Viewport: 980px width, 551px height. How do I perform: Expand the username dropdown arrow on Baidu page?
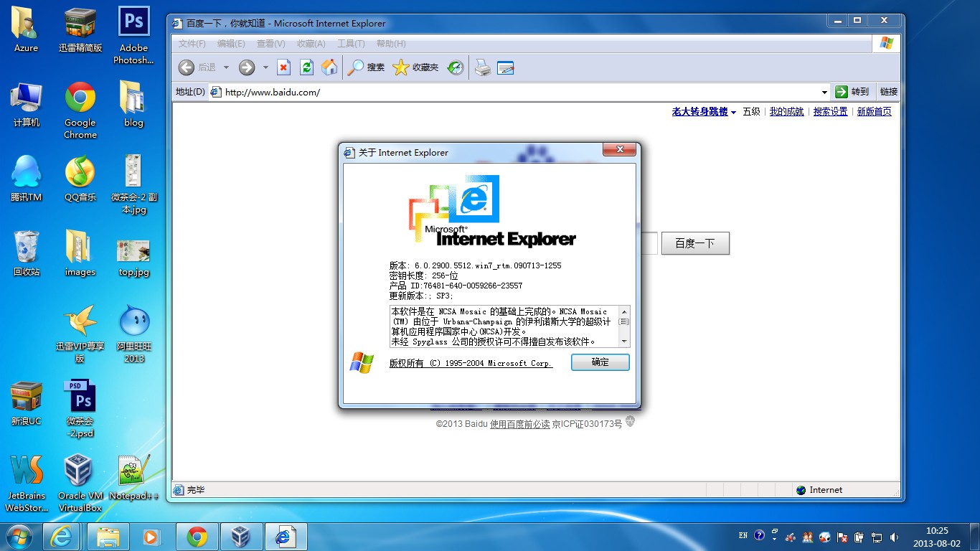click(733, 113)
